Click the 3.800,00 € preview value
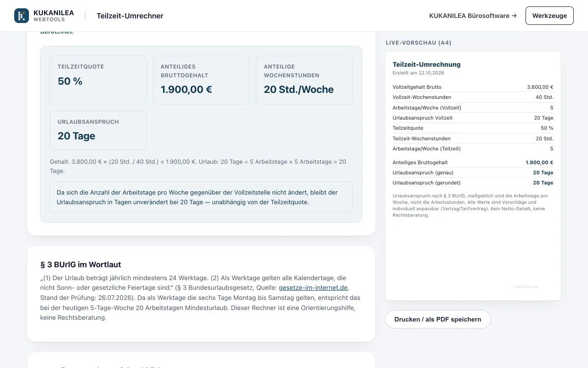Screen dimensions: 588x368 pos(540,87)
